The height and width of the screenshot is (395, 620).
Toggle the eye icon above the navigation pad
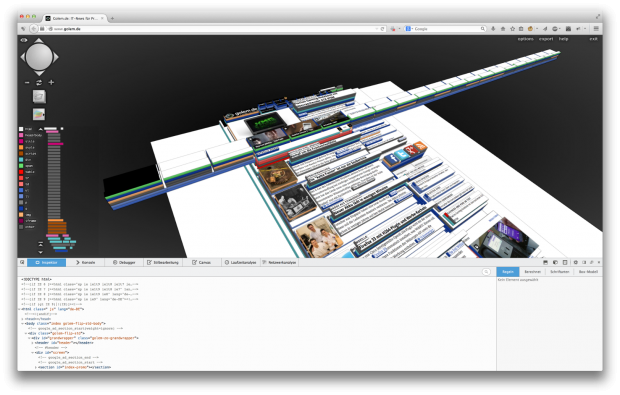[24, 40]
